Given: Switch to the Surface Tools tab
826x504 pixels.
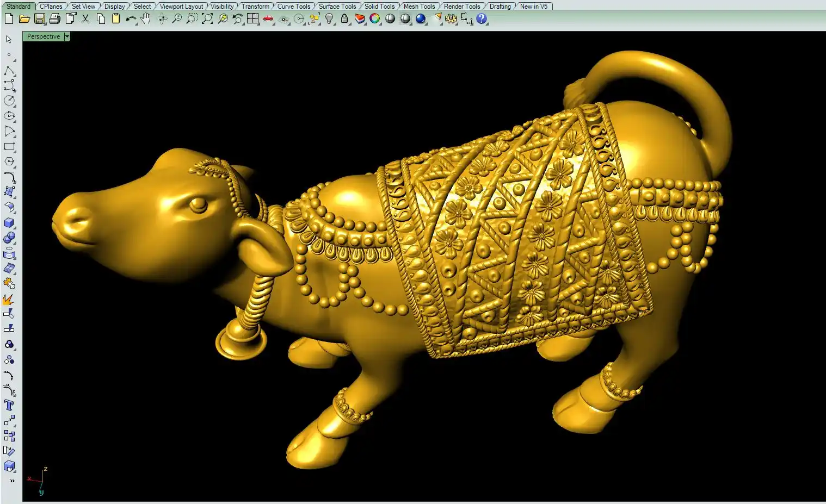Looking at the screenshot, I should click(x=337, y=7).
